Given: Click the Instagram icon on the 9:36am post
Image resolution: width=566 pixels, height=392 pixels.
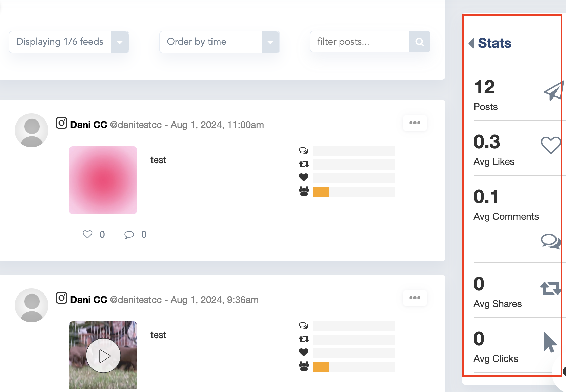Looking at the screenshot, I should pos(61,298).
